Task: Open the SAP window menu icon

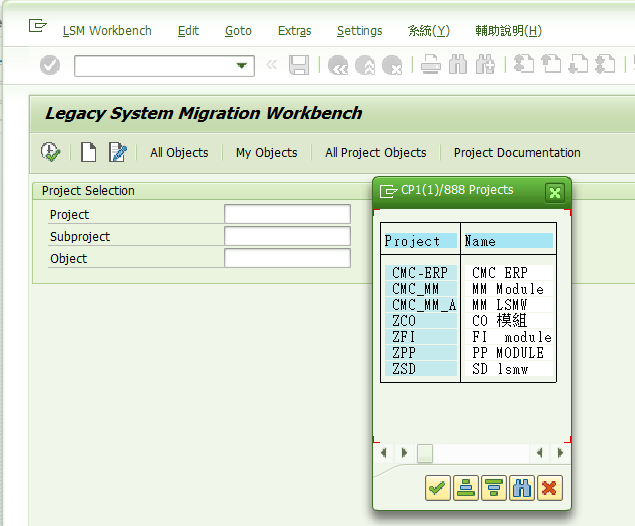Action: coord(38,26)
